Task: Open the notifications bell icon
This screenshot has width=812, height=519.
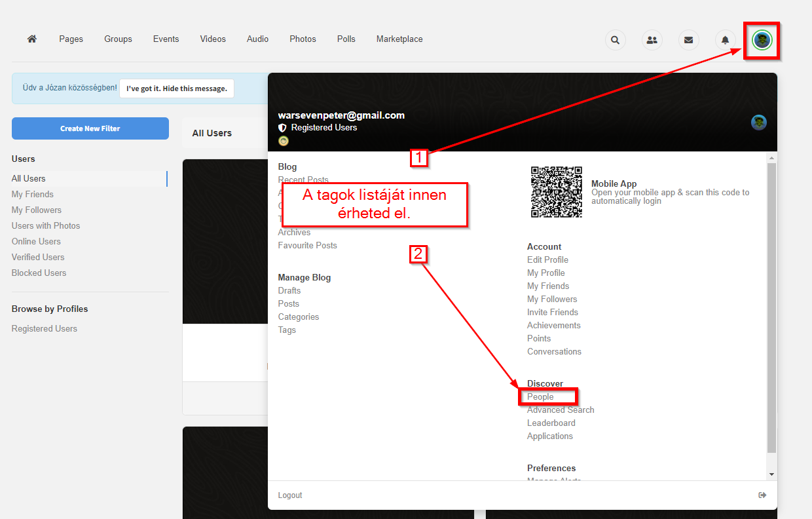Action: pos(725,40)
